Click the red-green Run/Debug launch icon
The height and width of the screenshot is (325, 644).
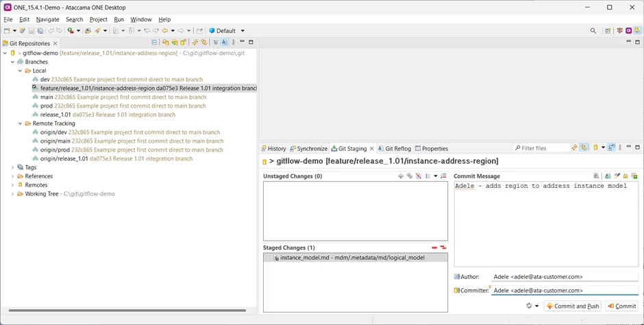pos(71,31)
